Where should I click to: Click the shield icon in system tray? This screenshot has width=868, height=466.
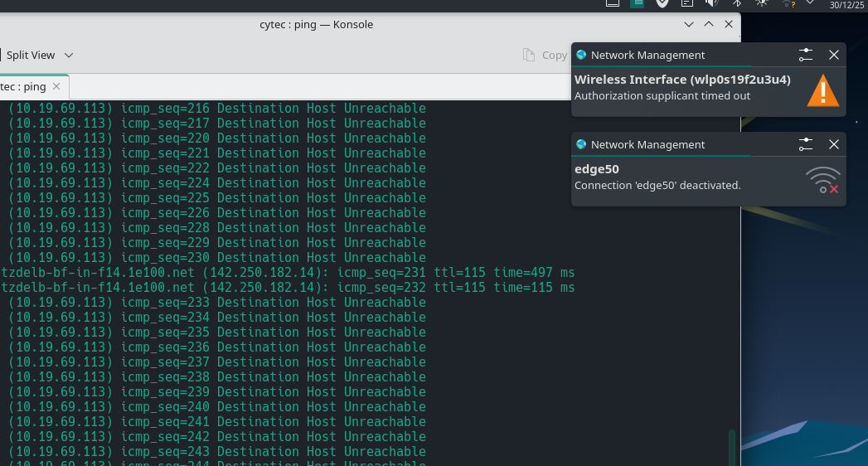pos(662,3)
